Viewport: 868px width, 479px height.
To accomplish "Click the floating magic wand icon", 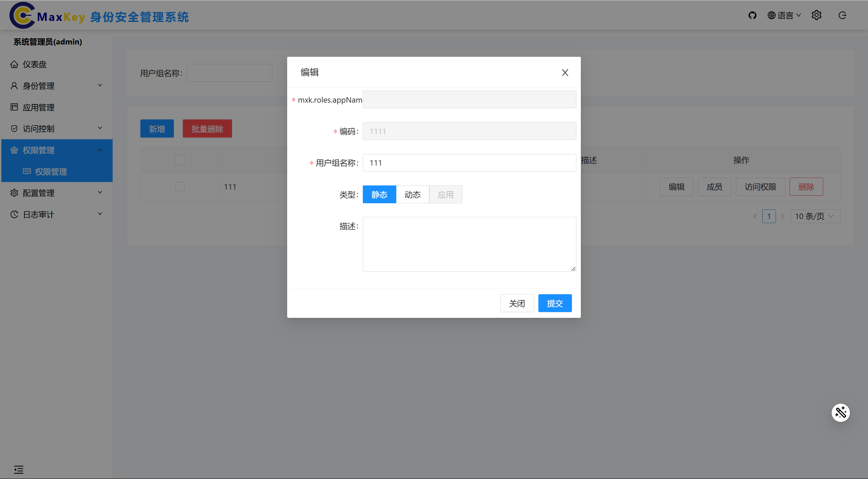I will (x=840, y=413).
